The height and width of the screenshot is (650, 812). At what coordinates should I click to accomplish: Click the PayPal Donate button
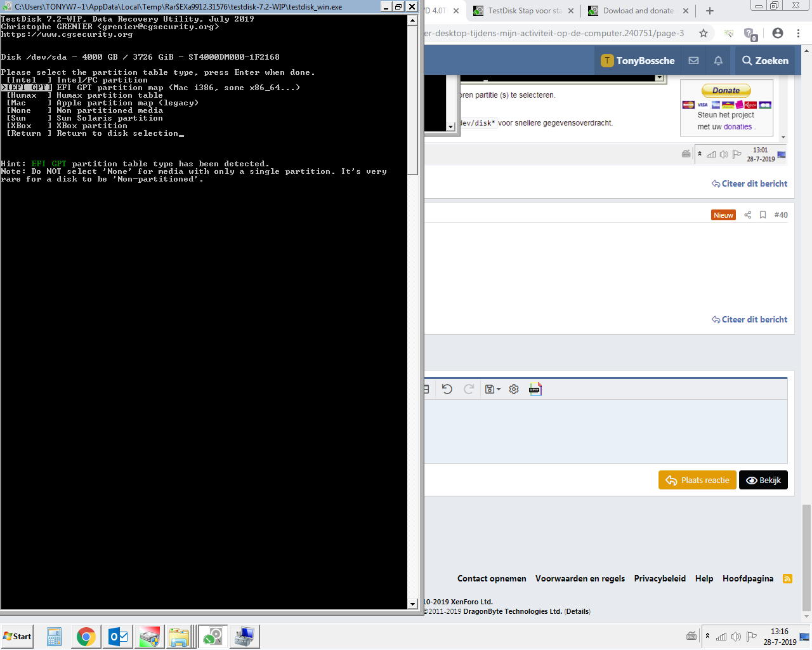pyautogui.click(x=726, y=91)
